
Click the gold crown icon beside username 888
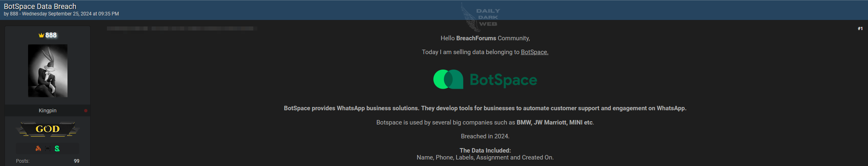41,35
